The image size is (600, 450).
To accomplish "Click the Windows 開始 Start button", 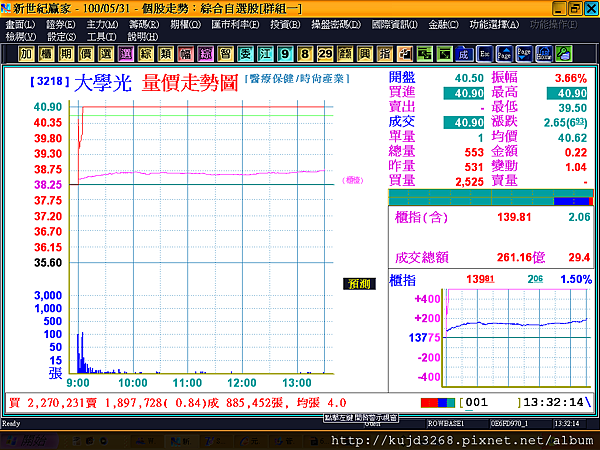I will 30,441.
